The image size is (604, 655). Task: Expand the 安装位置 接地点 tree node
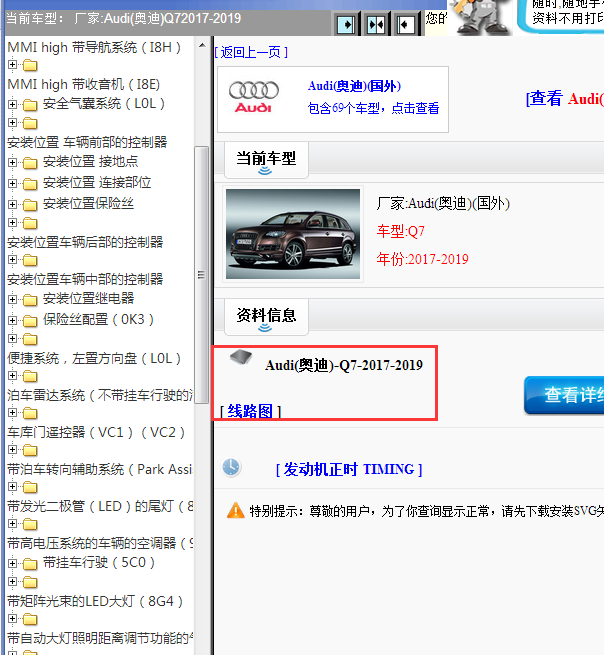coord(13,162)
